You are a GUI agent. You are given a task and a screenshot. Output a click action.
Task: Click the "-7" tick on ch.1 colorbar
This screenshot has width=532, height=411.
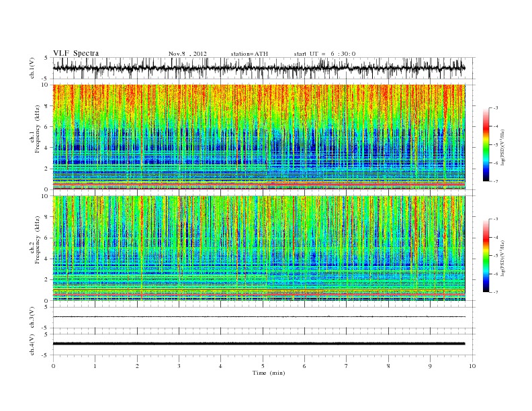(495, 181)
